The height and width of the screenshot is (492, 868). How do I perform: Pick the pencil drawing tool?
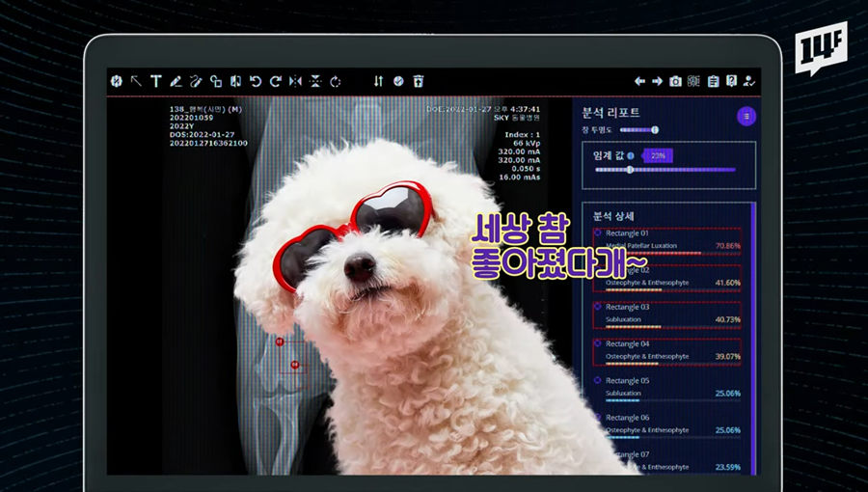(x=176, y=81)
